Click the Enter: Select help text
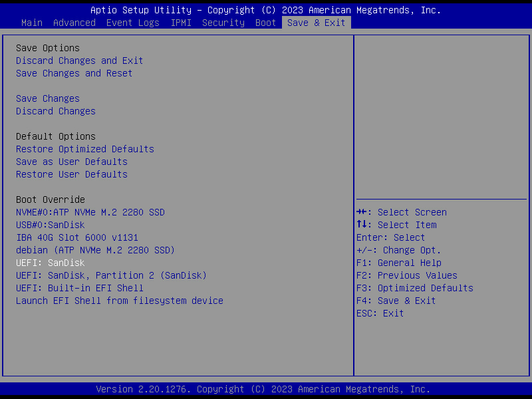This screenshot has width=532, height=399. click(x=390, y=237)
